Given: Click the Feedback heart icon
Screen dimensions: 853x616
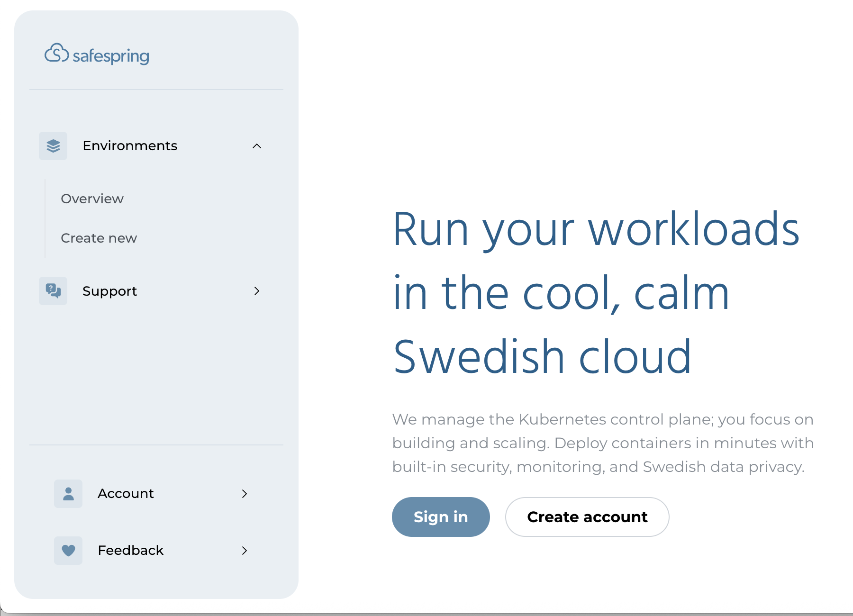Looking at the screenshot, I should 68,551.
